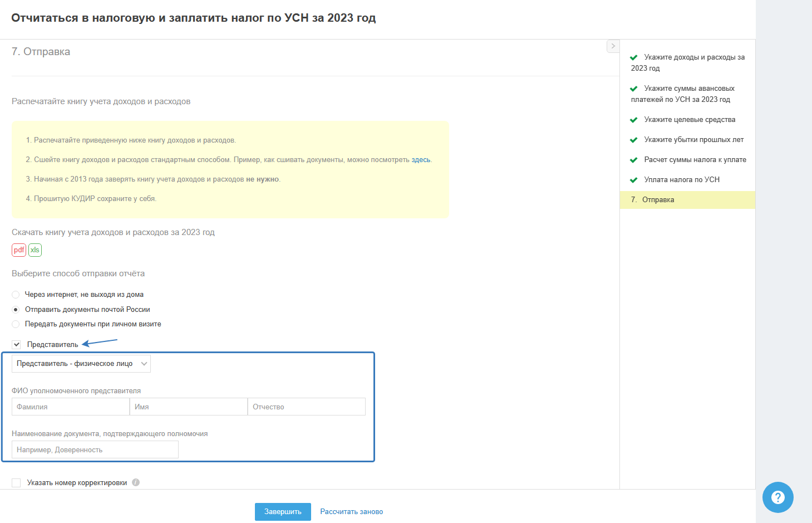Go to step Укажите целевые средства
Image resolution: width=812 pixels, height=523 pixels.
(x=690, y=120)
